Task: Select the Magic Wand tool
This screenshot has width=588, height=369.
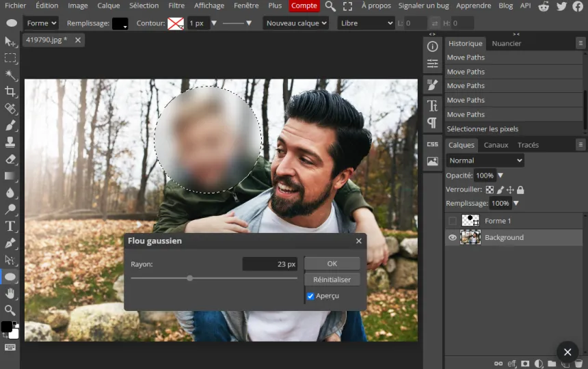Action: point(10,75)
